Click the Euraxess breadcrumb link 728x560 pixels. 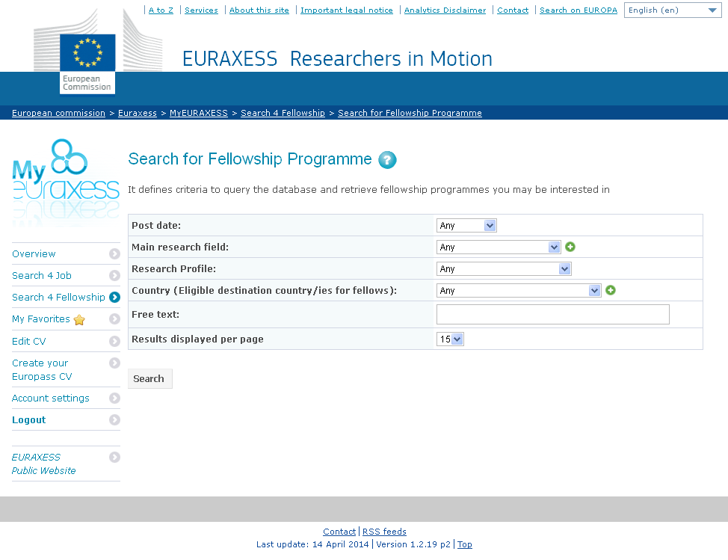pyautogui.click(x=138, y=113)
